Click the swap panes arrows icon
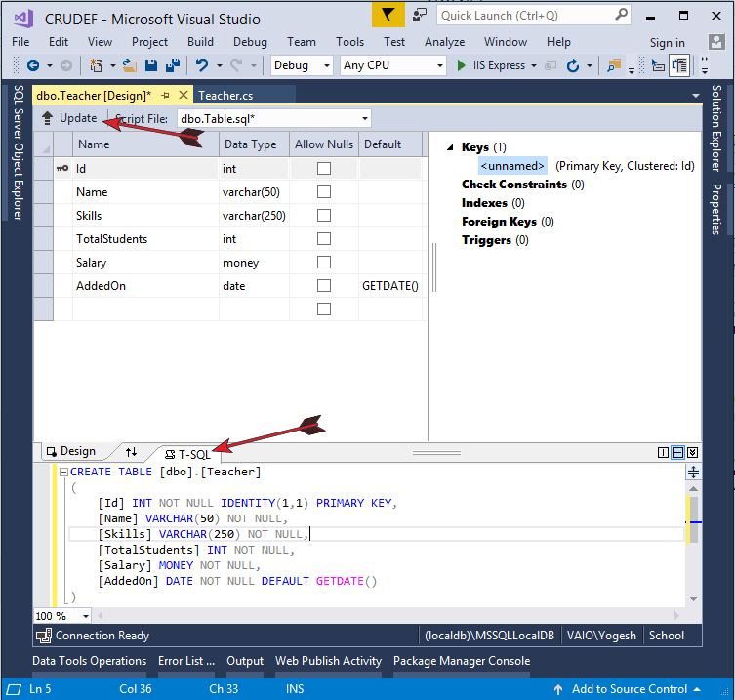Viewport: 735px width, 700px height. [132, 451]
